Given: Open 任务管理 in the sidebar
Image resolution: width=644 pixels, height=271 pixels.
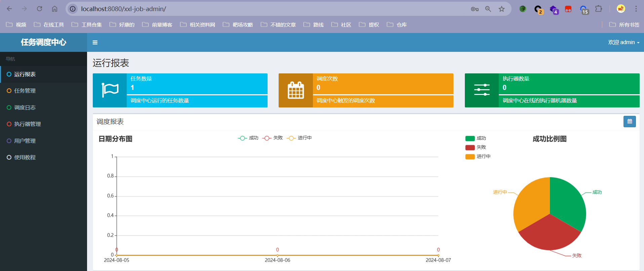Looking at the screenshot, I should [44, 91].
